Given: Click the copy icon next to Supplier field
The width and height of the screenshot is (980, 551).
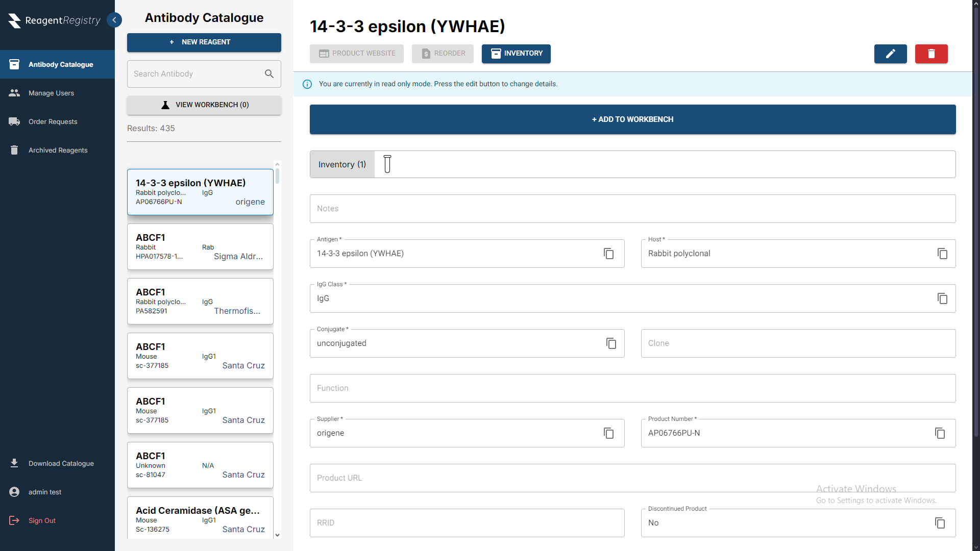Looking at the screenshot, I should pyautogui.click(x=609, y=433).
